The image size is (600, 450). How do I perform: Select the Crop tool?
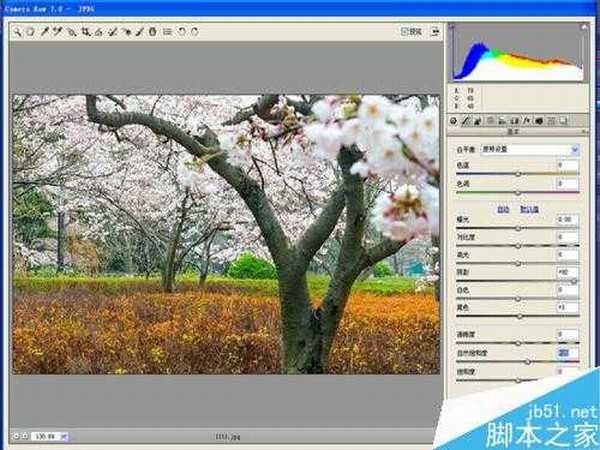86,31
